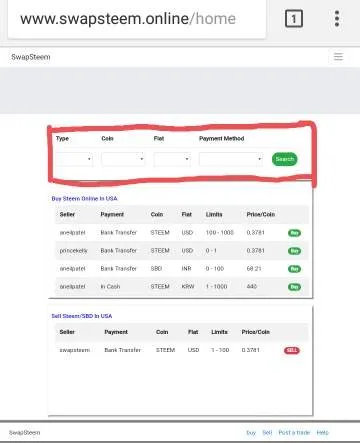Click Buy on aneilpatel In Cash row
The height and width of the screenshot is (443, 360).
294,287
